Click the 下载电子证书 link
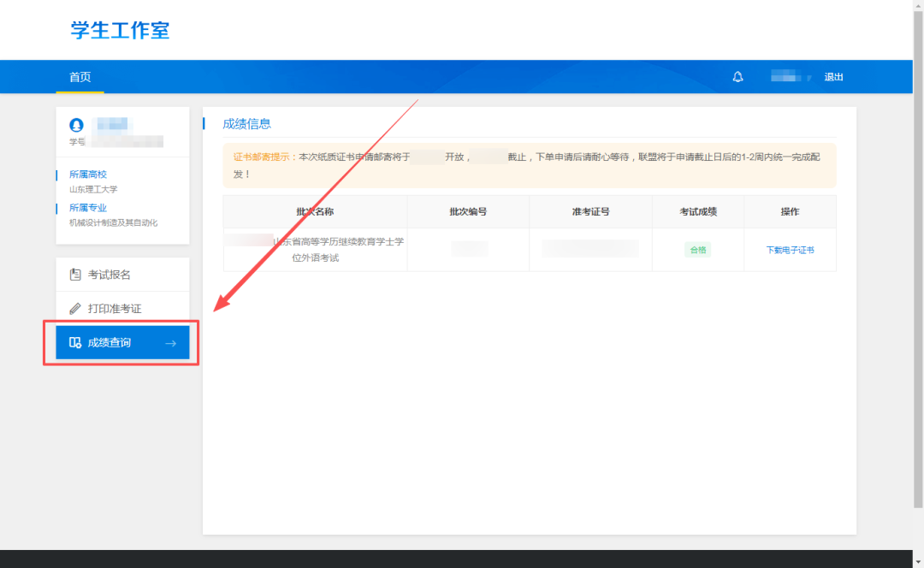 [x=790, y=250]
